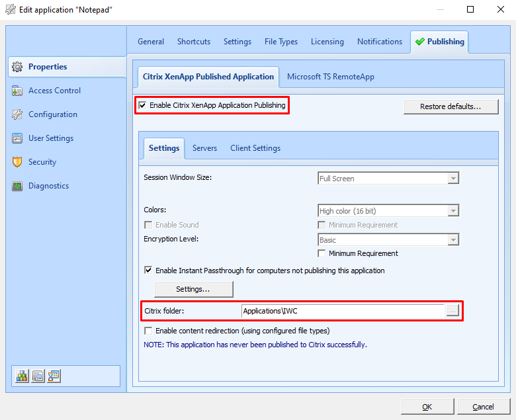Image resolution: width=516 pixels, height=420 pixels.
Task: Click the Encryption Level label
Action: click(x=171, y=239)
